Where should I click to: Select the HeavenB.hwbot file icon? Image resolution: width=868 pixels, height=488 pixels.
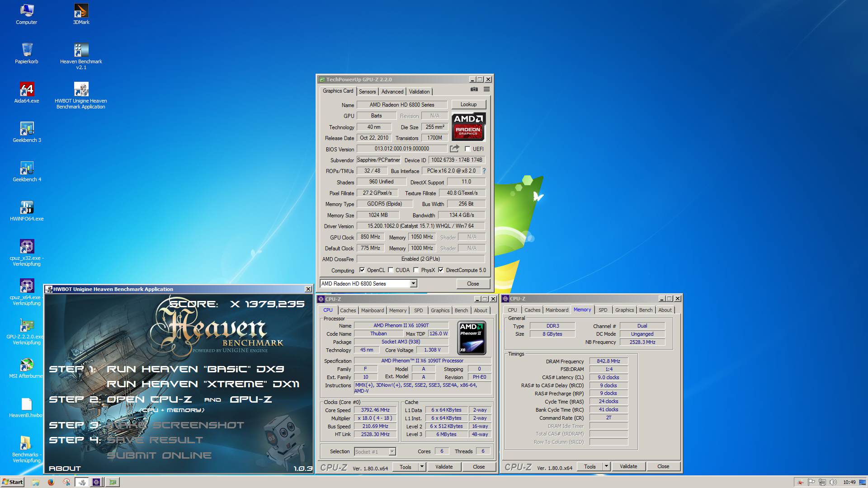coord(26,407)
